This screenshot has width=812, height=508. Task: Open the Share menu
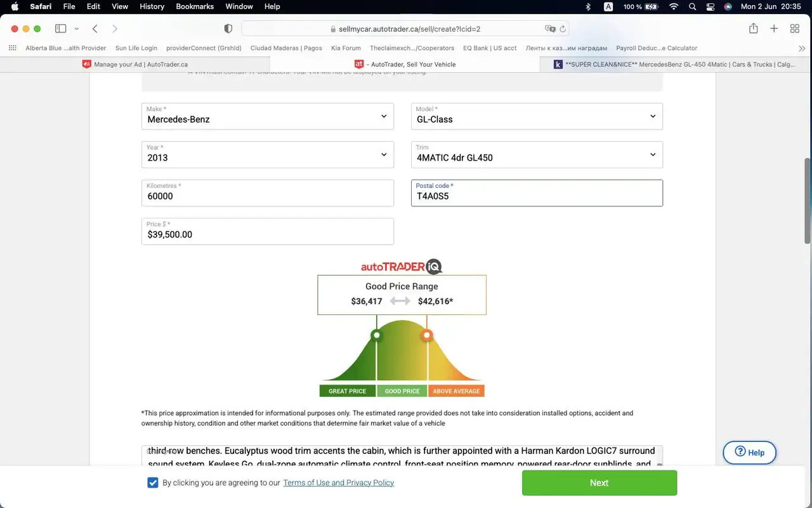(x=754, y=29)
